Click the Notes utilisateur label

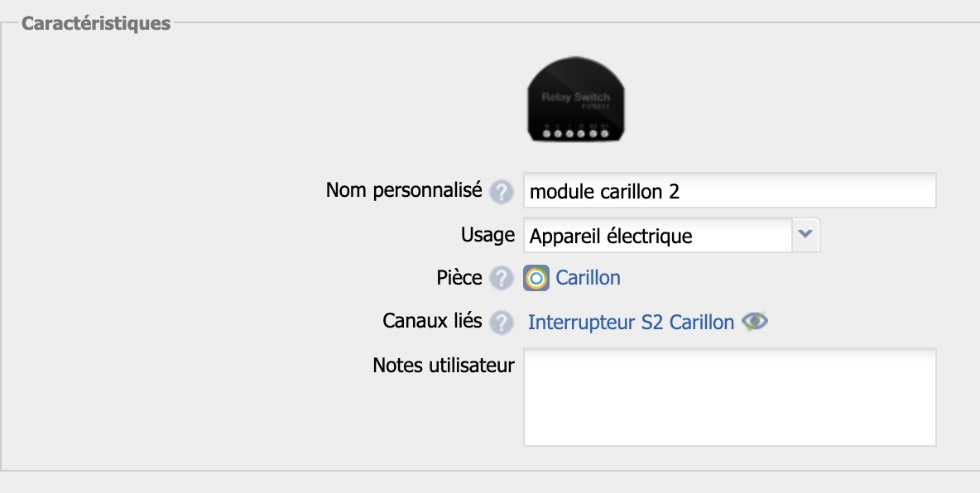pyautogui.click(x=444, y=365)
